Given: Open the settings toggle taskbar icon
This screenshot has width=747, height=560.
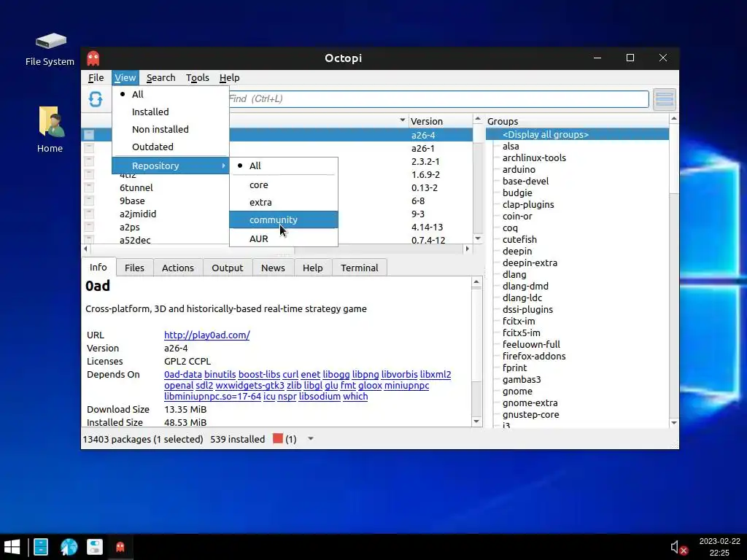Looking at the screenshot, I should [x=95, y=547].
